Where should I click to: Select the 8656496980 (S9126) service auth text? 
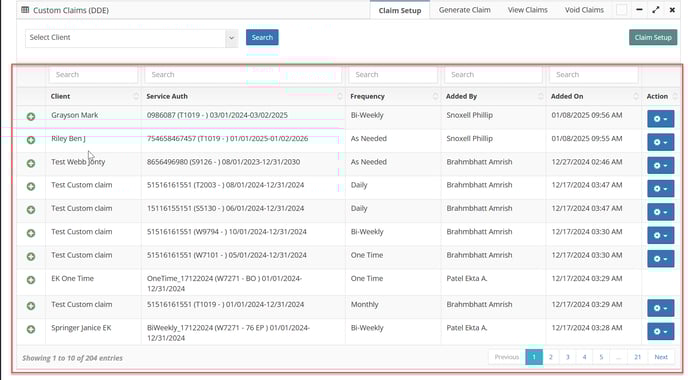click(223, 162)
